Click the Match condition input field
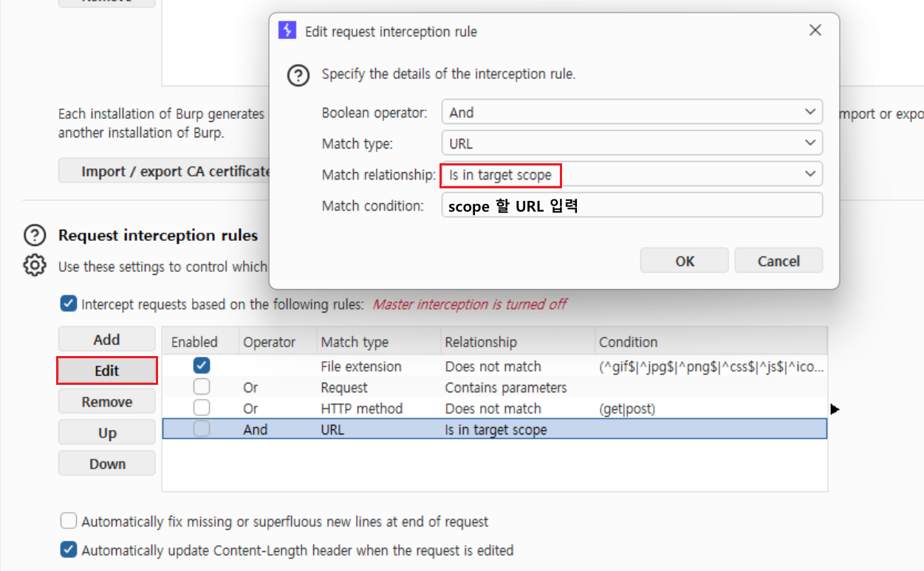The height and width of the screenshot is (571, 924). tap(632, 205)
